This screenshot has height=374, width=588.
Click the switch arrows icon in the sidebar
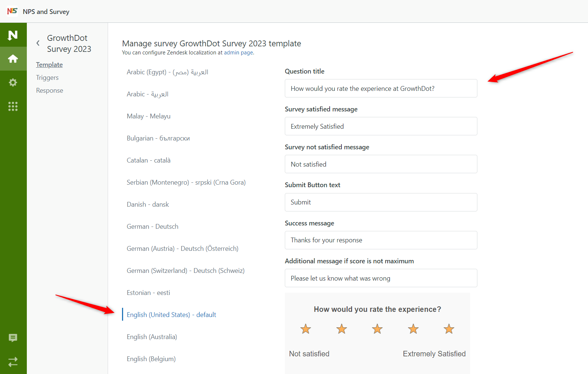(x=13, y=362)
